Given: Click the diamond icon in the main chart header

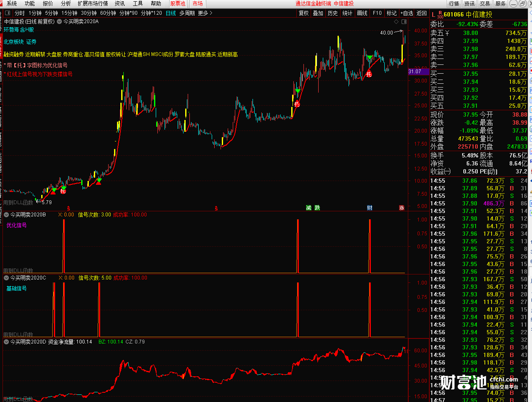Looking at the screenshot, I should (x=396, y=21).
